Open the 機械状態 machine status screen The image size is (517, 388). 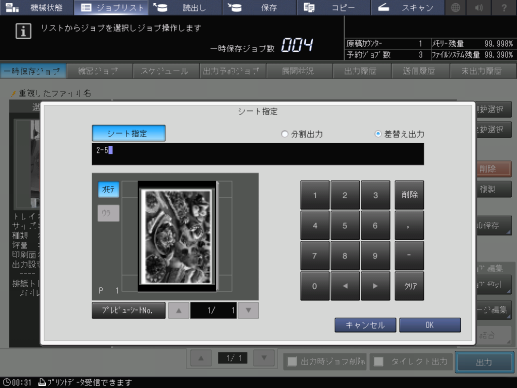pos(36,7)
